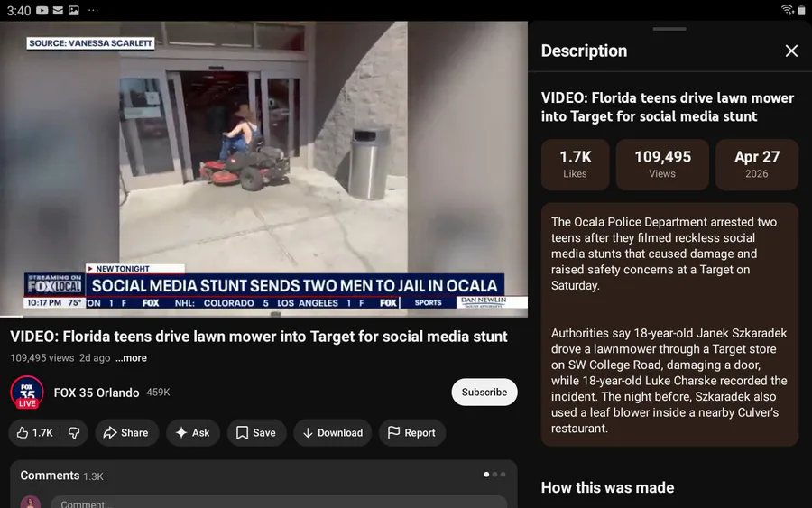Download the video

pyautogui.click(x=332, y=432)
